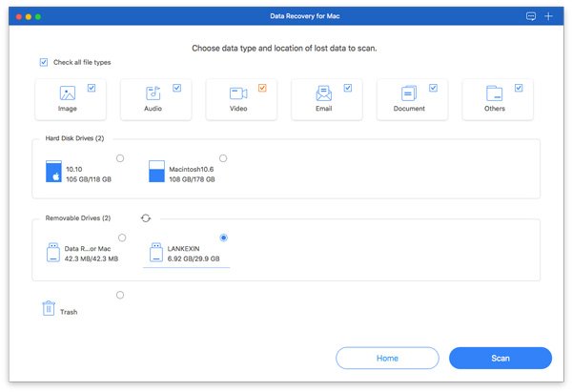Refresh the Removable Drives list
This screenshot has height=392, width=572.
(146, 217)
